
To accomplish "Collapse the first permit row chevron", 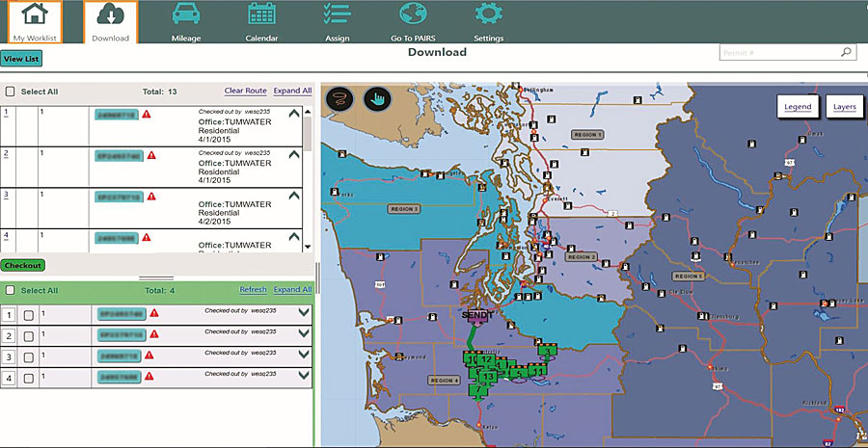I will coord(294,114).
